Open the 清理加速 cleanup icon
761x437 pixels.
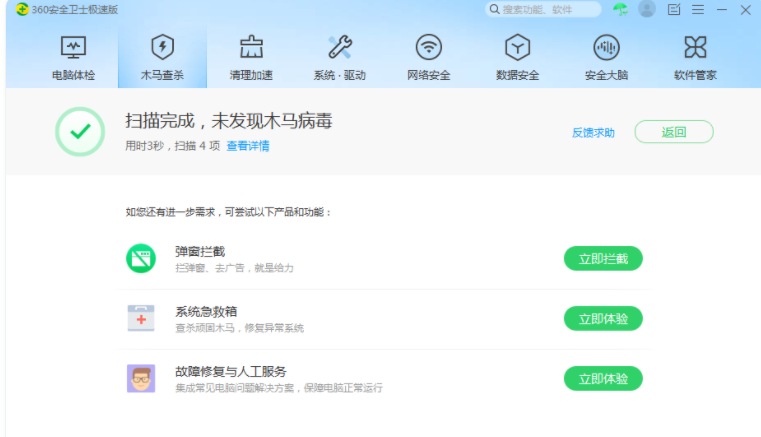tap(251, 47)
